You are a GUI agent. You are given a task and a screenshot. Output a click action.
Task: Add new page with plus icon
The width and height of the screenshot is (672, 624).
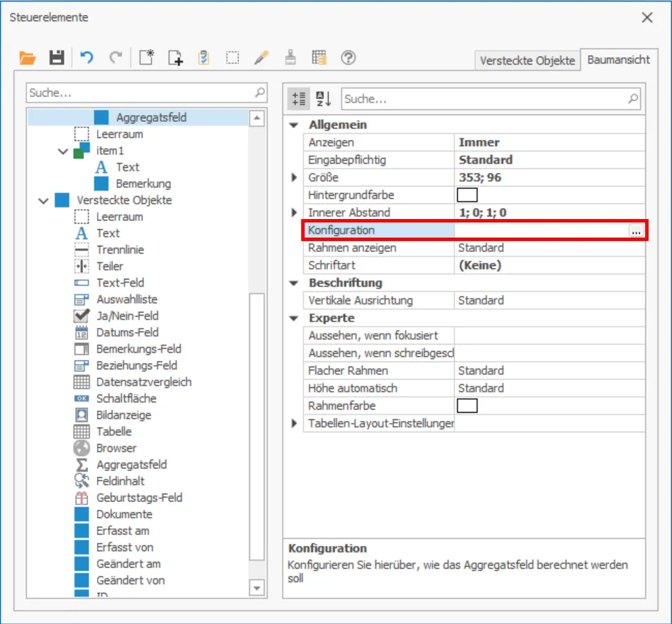pyautogui.click(x=175, y=57)
